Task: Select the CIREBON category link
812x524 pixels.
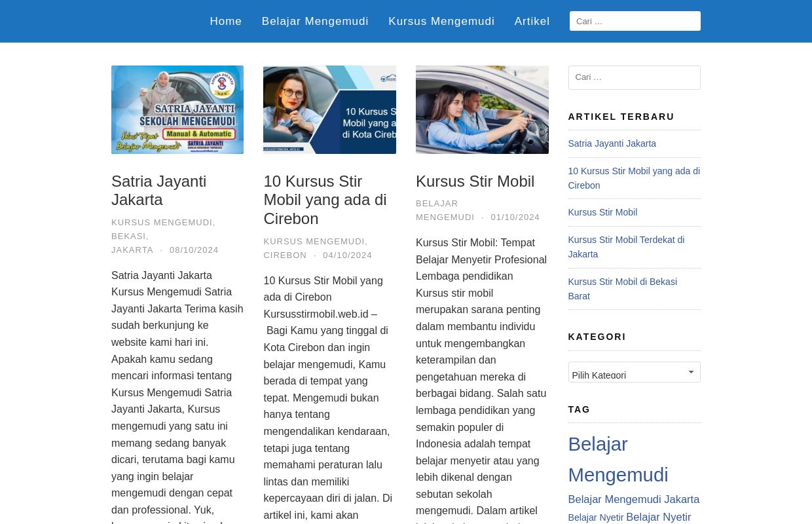Action: pos(285,255)
